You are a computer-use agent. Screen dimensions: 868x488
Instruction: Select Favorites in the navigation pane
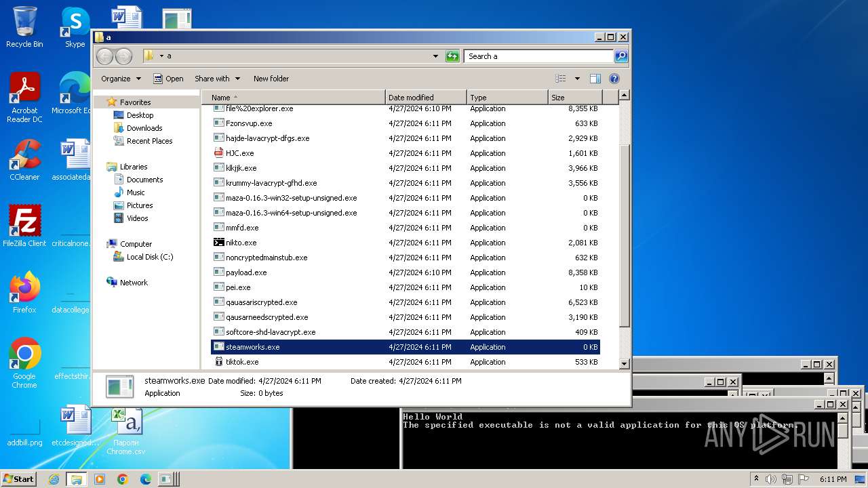[x=135, y=102]
